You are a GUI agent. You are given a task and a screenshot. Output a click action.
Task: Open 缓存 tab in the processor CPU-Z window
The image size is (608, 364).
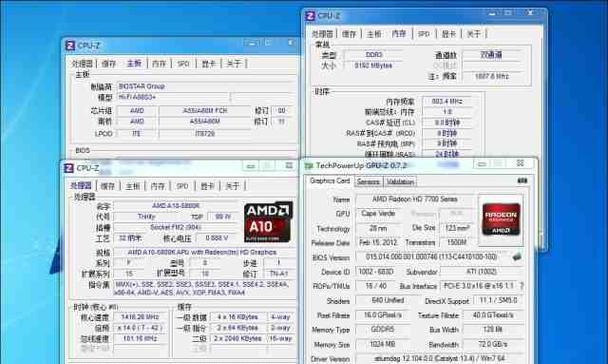[107, 186]
